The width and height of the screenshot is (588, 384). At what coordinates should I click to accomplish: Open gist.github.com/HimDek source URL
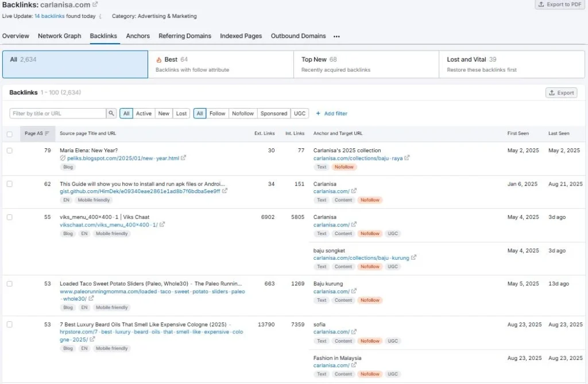tap(140, 191)
